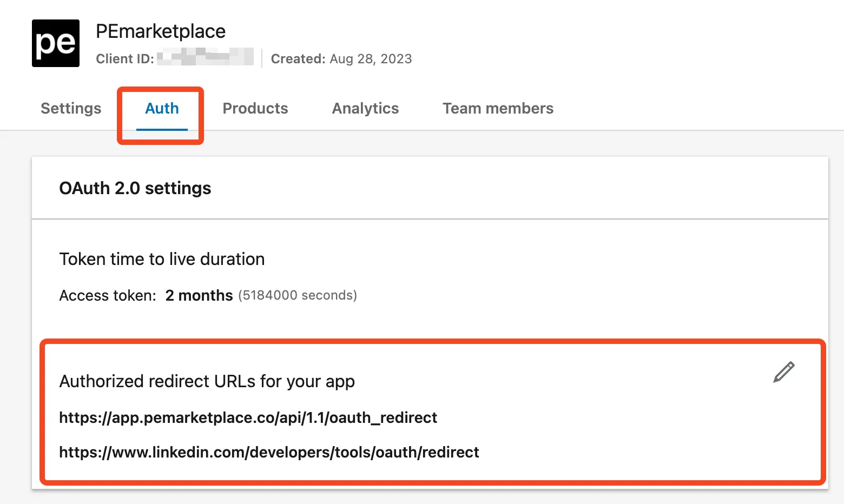This screenshot has height=504, width=844.
Task: Click the Token time to live duration label
Action: pyautogui.click(x=162, y=259)
